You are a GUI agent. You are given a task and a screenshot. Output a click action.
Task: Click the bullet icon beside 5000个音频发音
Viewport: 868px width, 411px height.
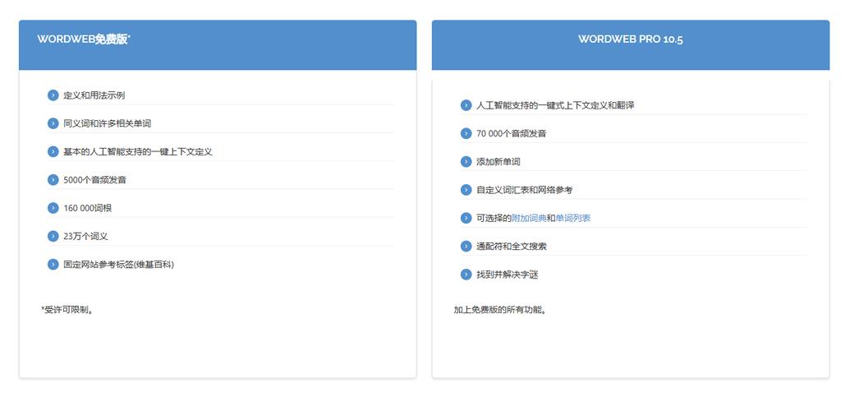(53, 180)
